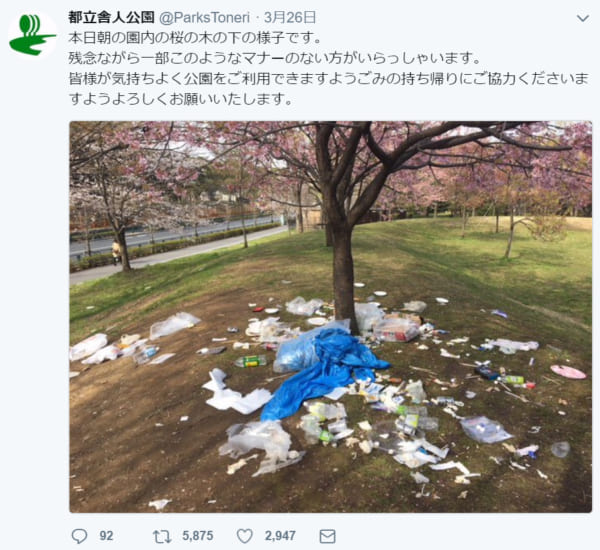Open the 都立舎人公園 display name
600x550 pixels.
pos(111,17)
